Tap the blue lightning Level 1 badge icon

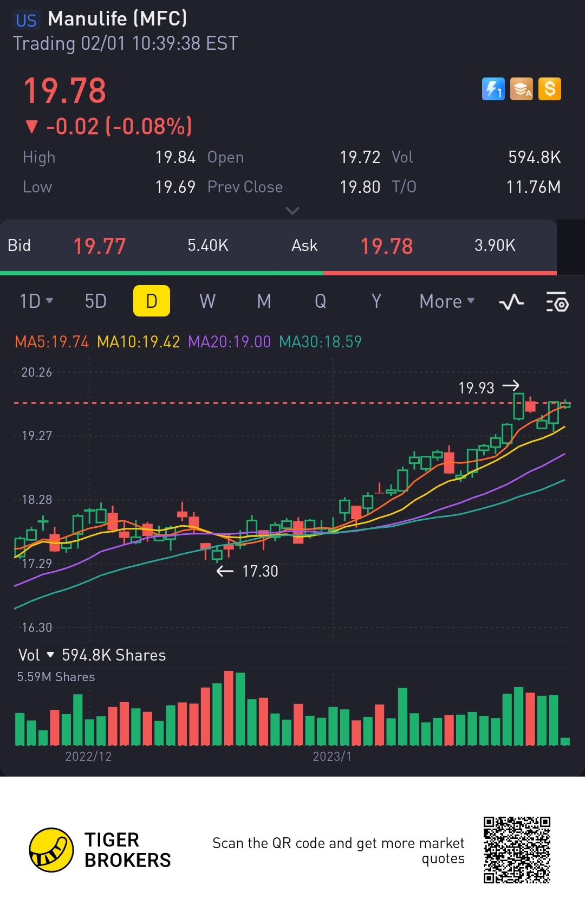click(493, 89)
